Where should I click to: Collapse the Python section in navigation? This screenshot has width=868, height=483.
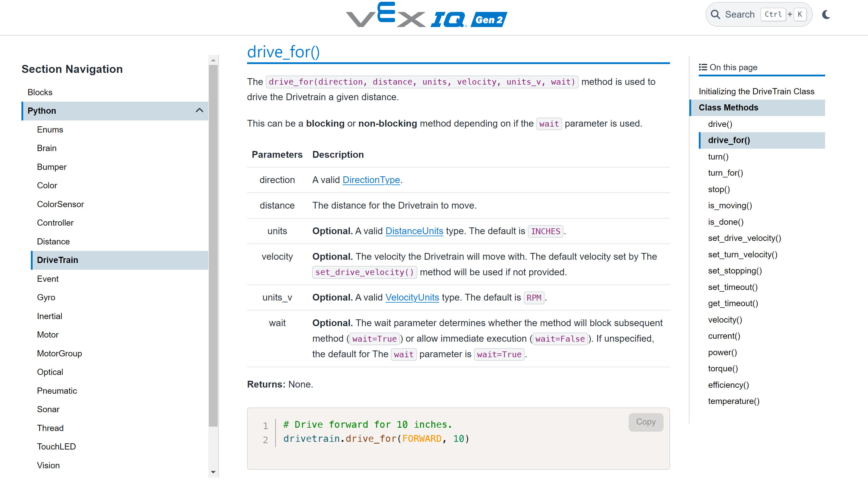point(199,110)
